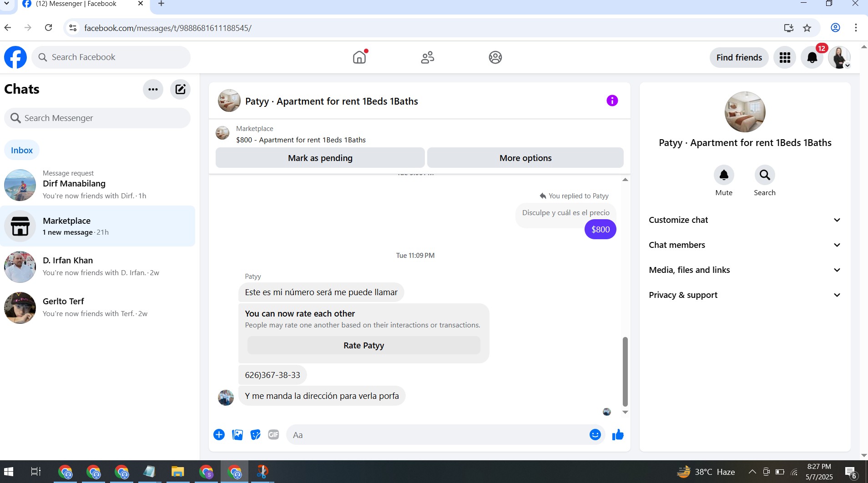Open Chats options three-dot button

click(153, 89)
